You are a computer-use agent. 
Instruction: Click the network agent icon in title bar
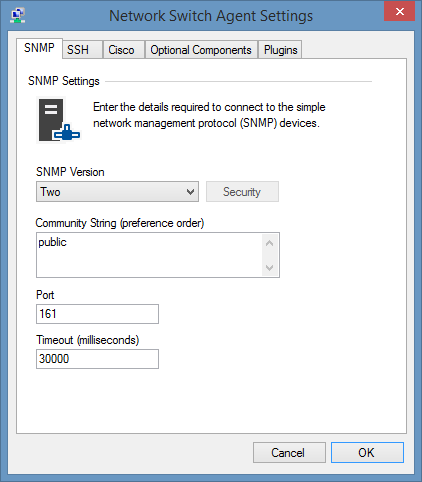point(18,15)
